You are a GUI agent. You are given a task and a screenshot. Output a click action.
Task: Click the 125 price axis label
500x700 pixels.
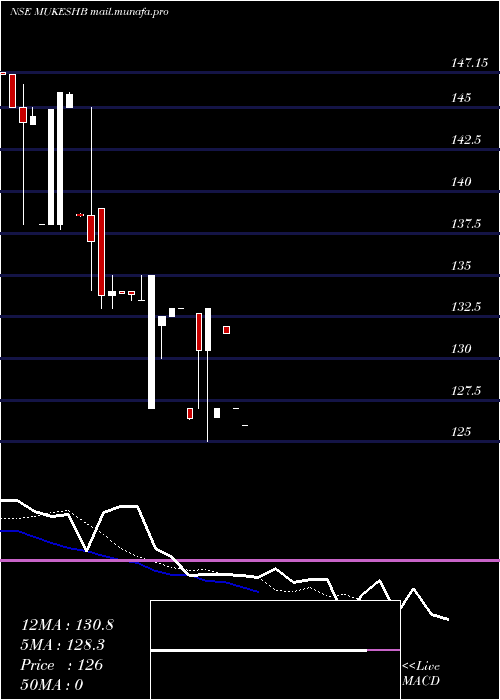461,432
